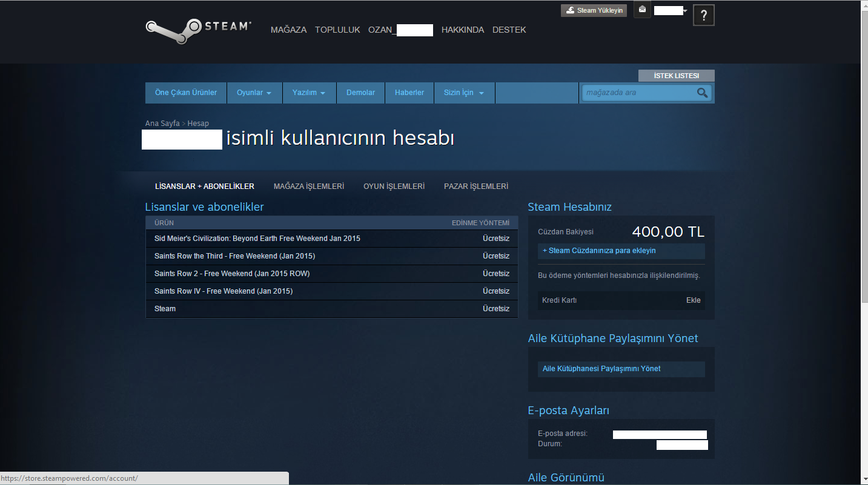Click the magnifier search icon
868x485 pixels.
(x=702, y=93)
